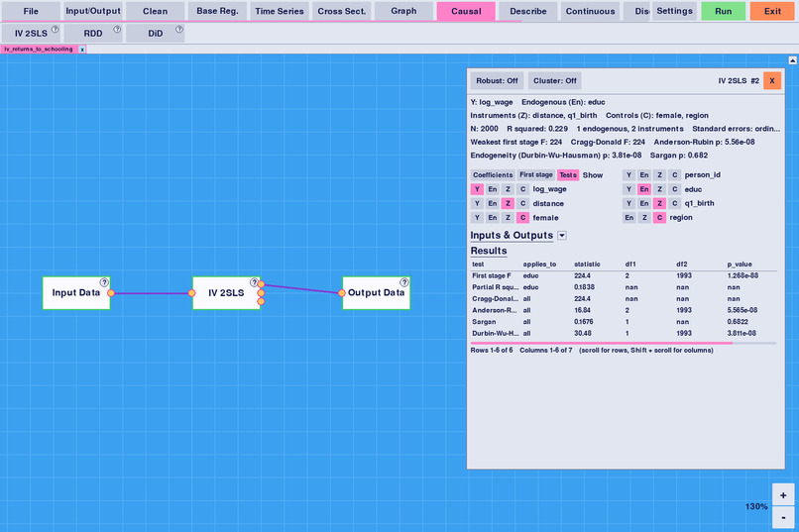Set distance as instrument Z
Image resolution: width=799 pixels, height=532 pixels.
pyautogui.click(x=508, y=204)
